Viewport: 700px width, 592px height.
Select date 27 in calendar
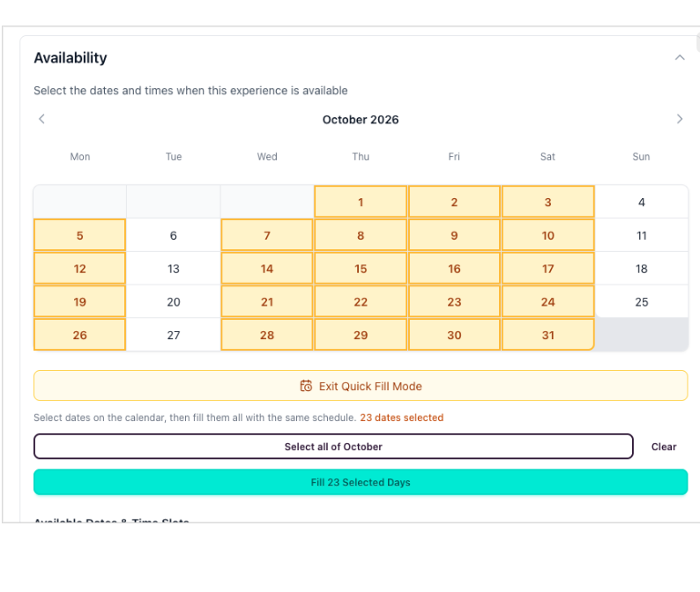coord(173,335)
